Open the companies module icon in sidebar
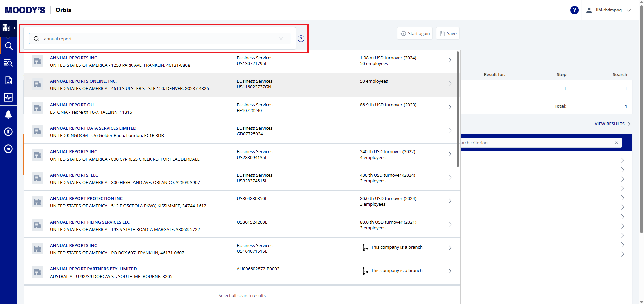 click(x=6, y=28)
